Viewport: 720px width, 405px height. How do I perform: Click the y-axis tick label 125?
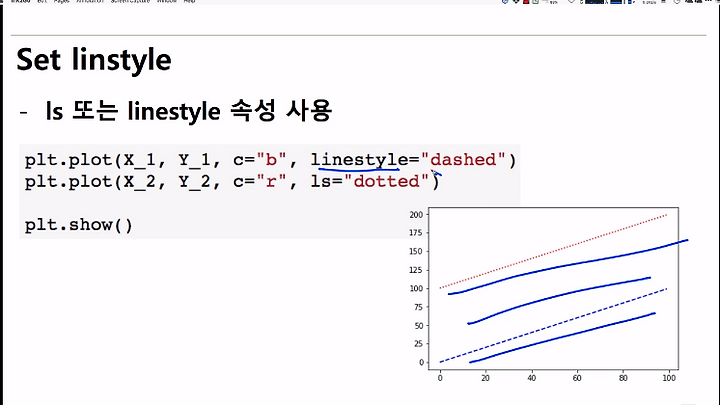point(416,270)
